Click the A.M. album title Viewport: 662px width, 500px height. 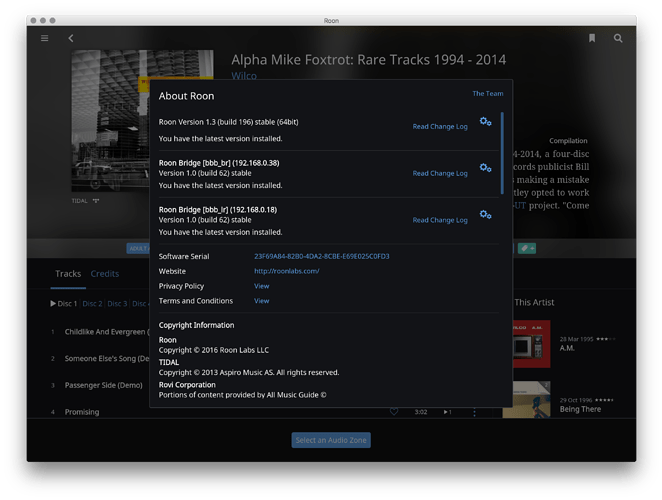coord(567,348)
